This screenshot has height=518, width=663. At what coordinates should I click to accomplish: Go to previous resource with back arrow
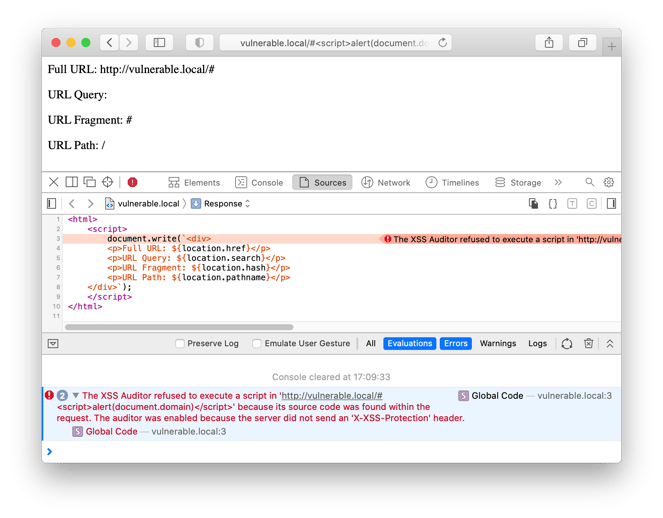(x=72, y=204)
